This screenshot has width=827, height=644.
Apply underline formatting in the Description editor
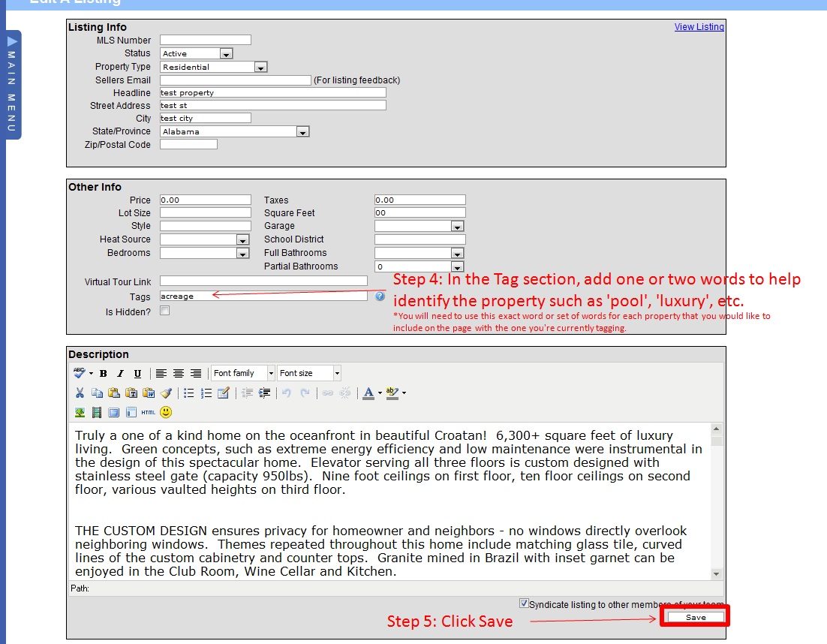pyautogui.click(x=137, y=374)
